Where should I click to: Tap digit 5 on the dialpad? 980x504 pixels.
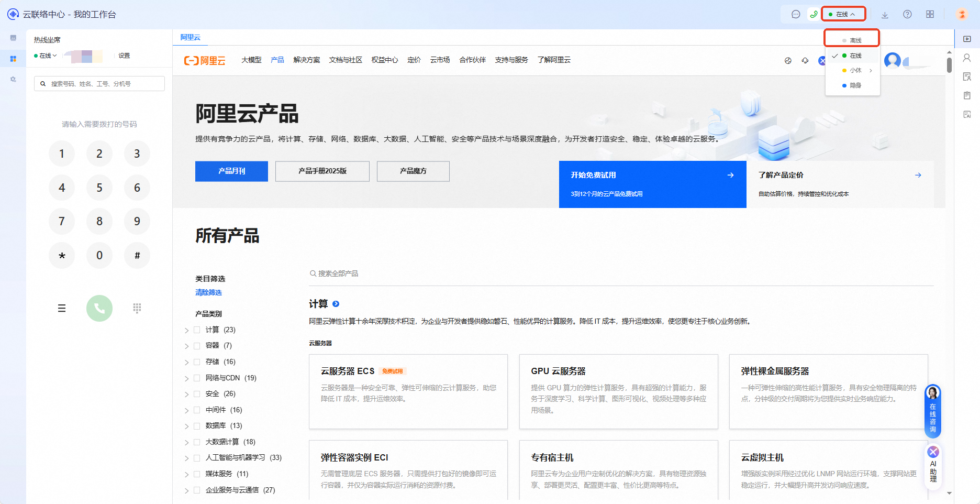pos(99,188)
